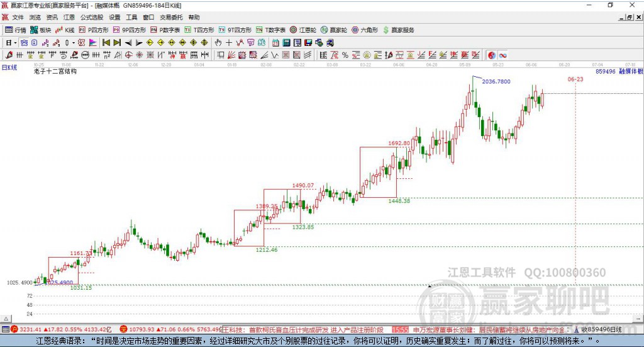This screenshot has height=347, width=644.
Task: Click the 板块 toolbar button
Action: pos(40,30)
